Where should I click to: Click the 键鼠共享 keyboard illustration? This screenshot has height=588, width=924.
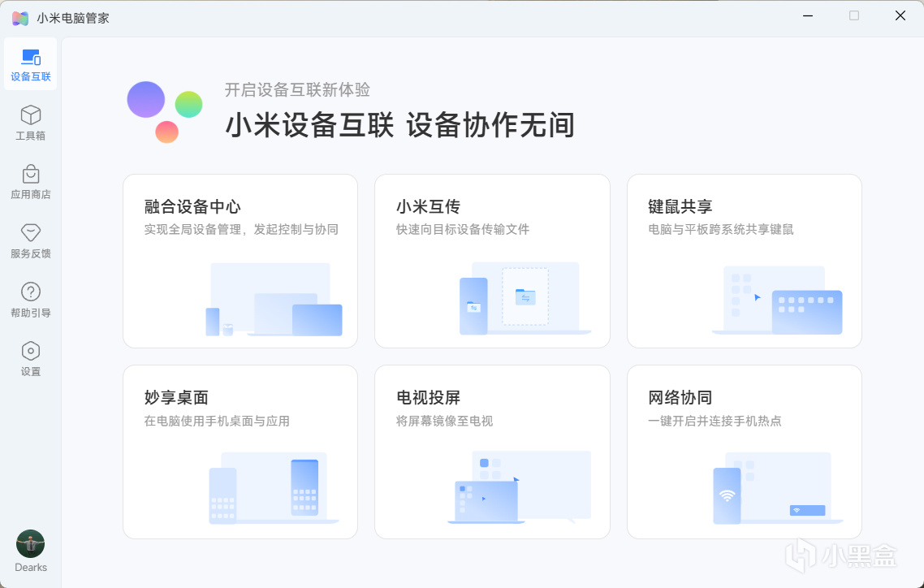point(777,300)
